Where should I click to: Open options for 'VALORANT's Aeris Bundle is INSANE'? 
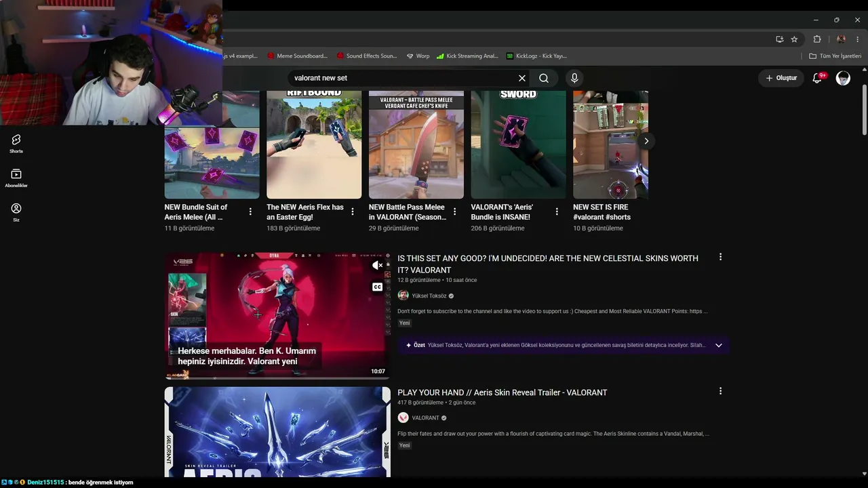(557, 211)
